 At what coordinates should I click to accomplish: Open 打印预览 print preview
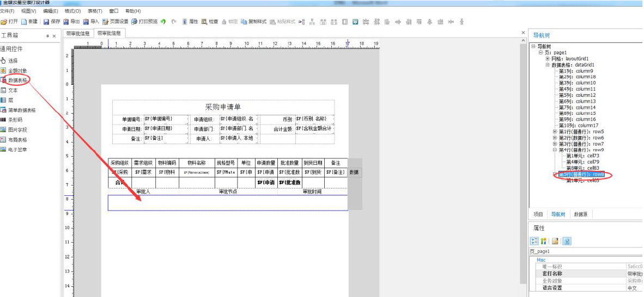coord(144,22)
